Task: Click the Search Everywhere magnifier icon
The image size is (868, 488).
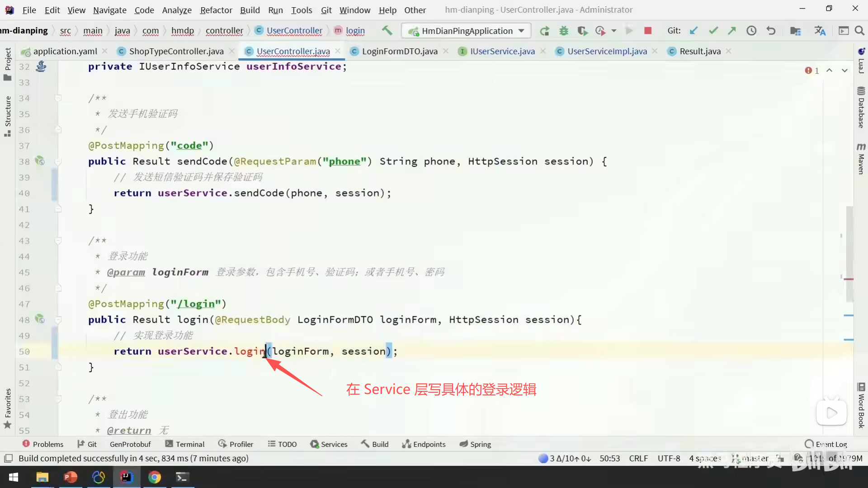Action: pyautogui.click(x=859, y=31)
